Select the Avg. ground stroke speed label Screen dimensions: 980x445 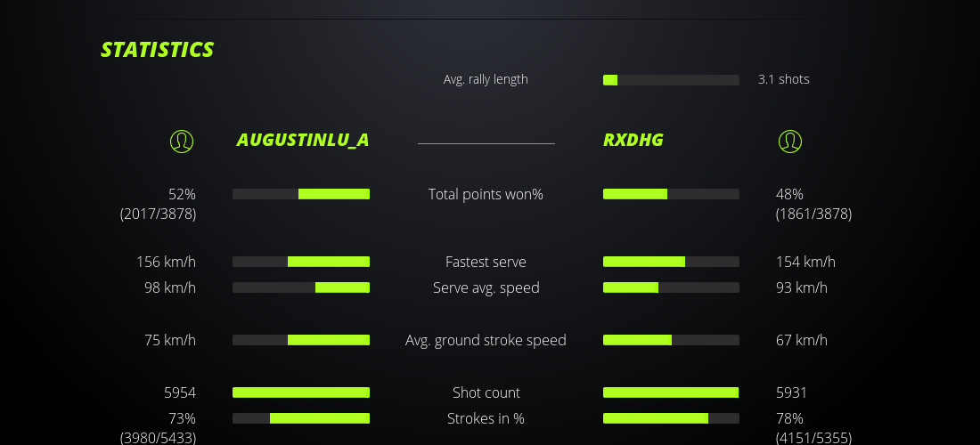coord(486,340)
